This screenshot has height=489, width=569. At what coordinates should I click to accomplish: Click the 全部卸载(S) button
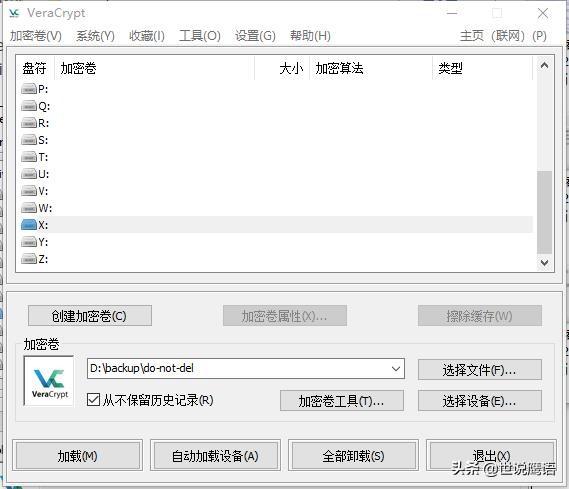pyautogui.click(x=353, y=455)
